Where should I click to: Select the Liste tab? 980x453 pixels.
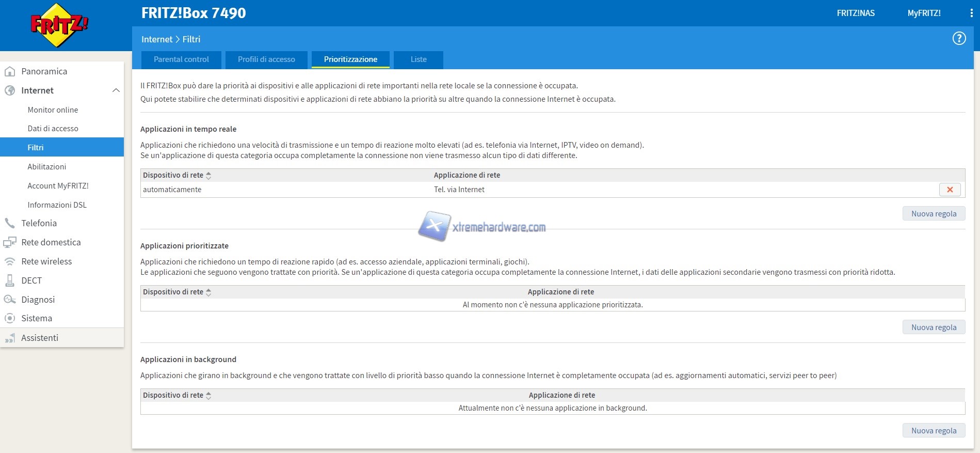[x=419, y=59]
